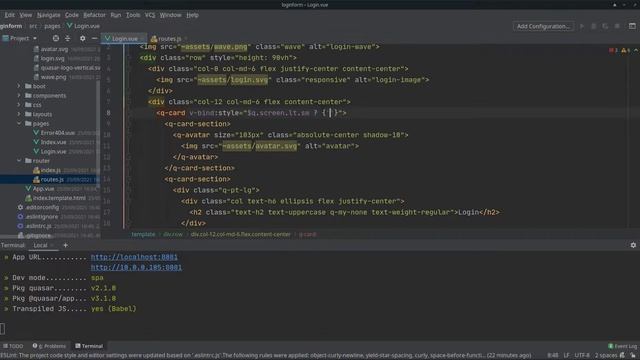Screen dimensions: 640x360
Task: Open the Edit menu
Action: coord(9,15)
